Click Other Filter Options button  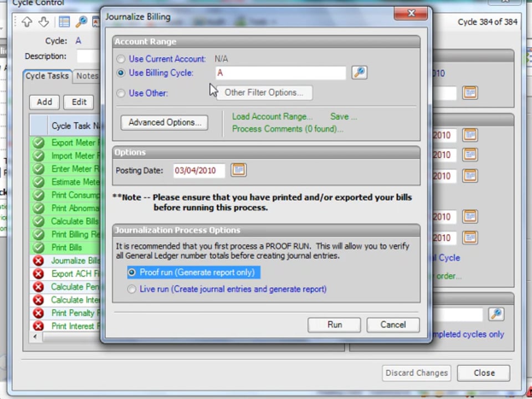pyautogui.click(x=264, y=93)
